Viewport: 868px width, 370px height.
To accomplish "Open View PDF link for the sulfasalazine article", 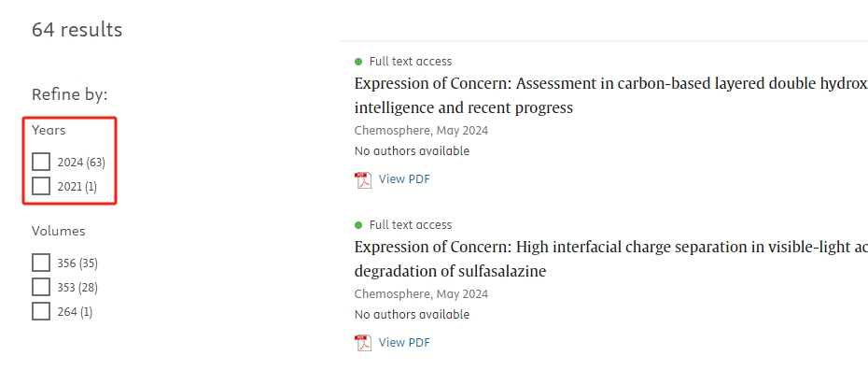I will point(404,342).
